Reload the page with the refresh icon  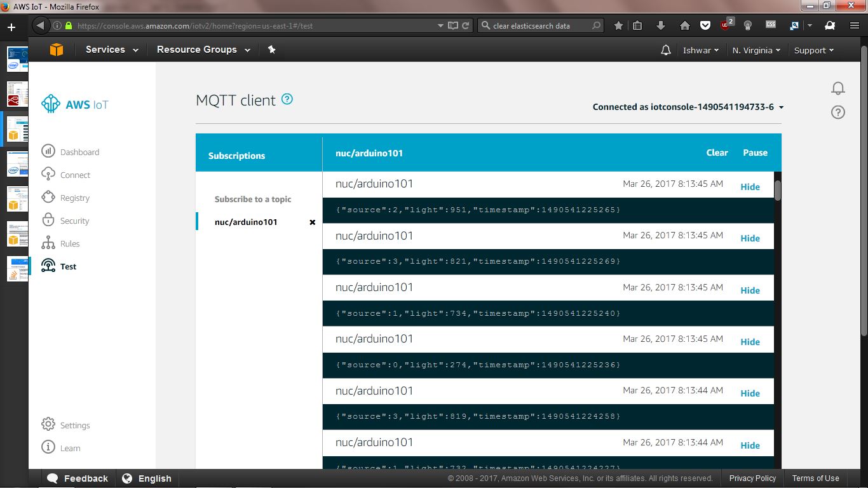click(466, 26)
